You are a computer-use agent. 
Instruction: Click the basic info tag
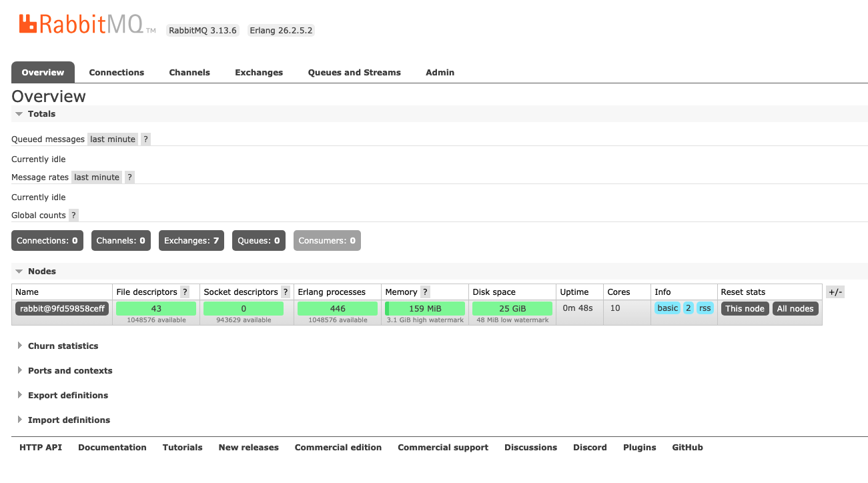(x=667, y=308)
